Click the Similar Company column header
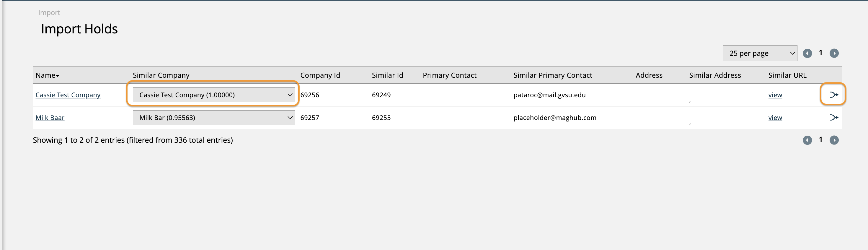Viewport: 868px width, 250px height. 161,75
